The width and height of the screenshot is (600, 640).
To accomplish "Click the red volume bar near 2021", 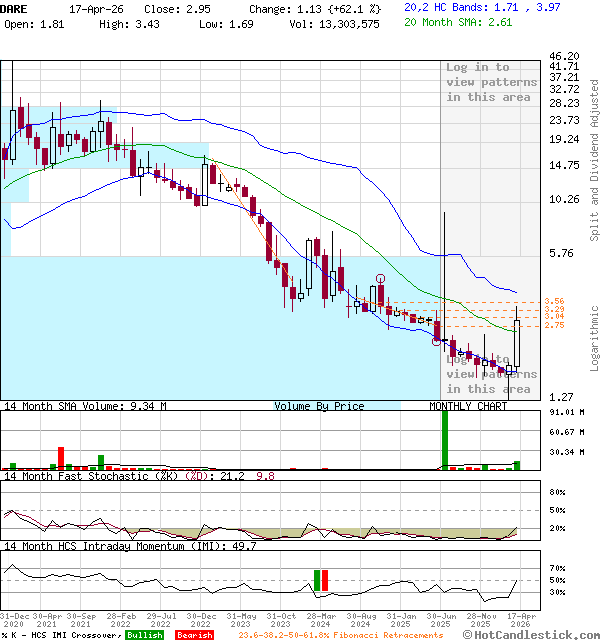I will (x=60, y=458).
